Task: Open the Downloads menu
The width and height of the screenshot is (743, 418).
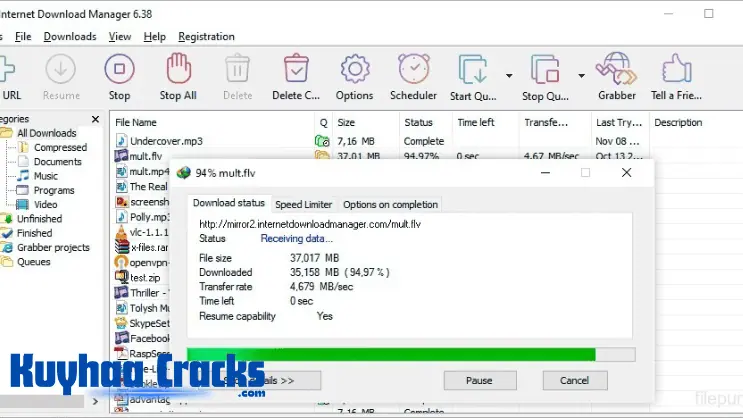Action: [x=70, y=37]
